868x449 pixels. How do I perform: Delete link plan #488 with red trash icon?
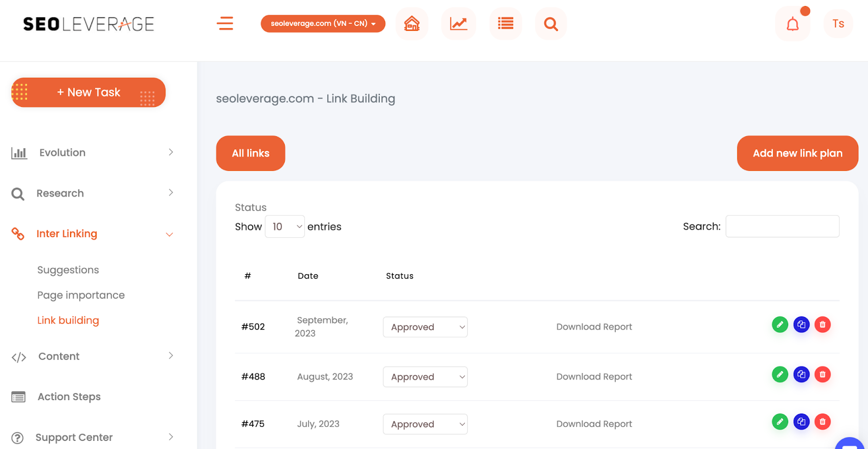tap(822, 374)
